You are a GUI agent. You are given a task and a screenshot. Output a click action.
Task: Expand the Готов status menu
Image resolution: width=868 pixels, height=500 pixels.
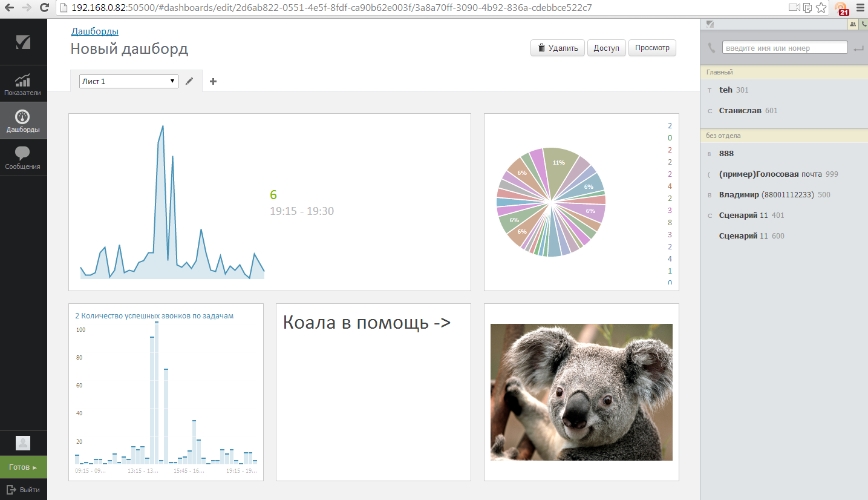click(x=23, y=467)
